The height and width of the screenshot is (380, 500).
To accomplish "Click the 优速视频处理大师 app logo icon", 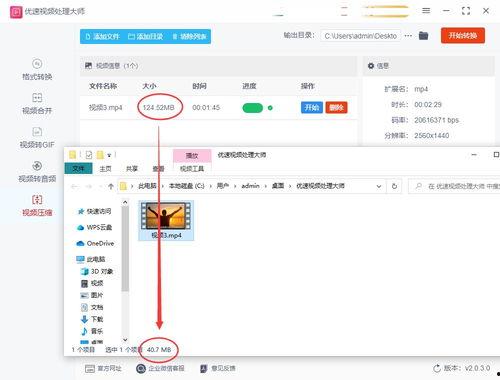I will [16, 12].
